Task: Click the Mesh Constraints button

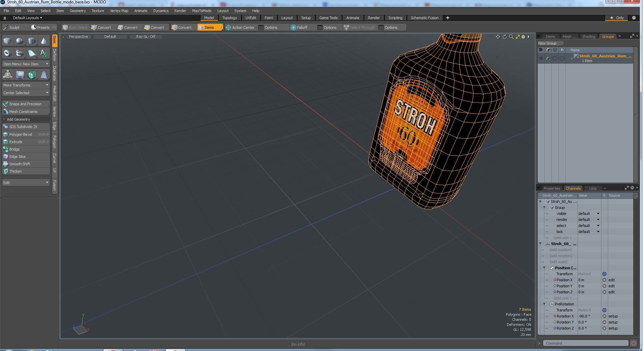Action: click(x=26, y=112)
